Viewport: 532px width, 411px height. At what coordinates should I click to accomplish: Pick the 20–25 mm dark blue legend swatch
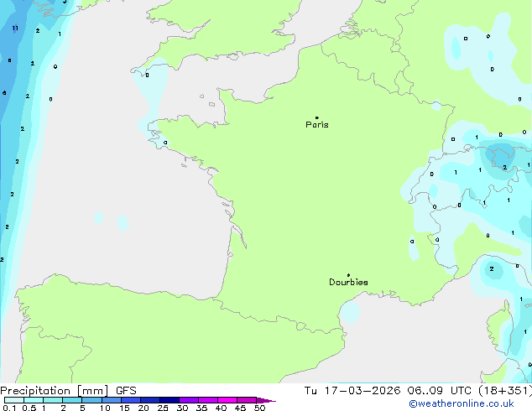click(150, 400)
